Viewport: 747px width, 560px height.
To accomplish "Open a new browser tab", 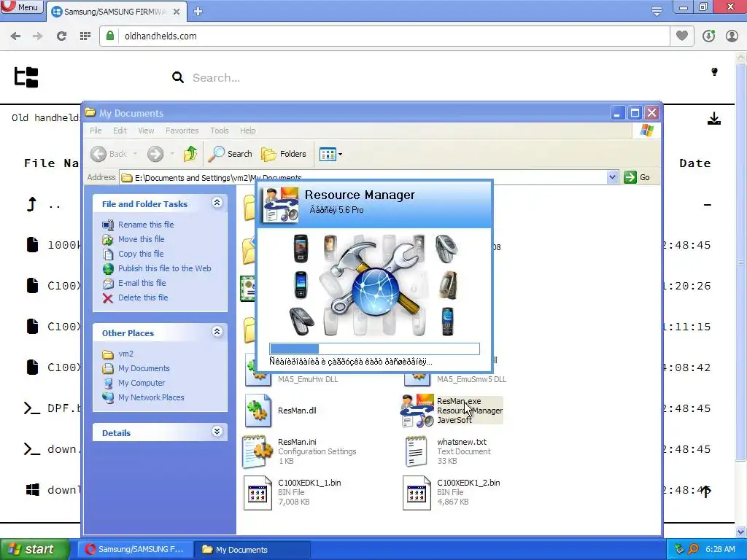I will pyautogui.click(x=198, y=12).
